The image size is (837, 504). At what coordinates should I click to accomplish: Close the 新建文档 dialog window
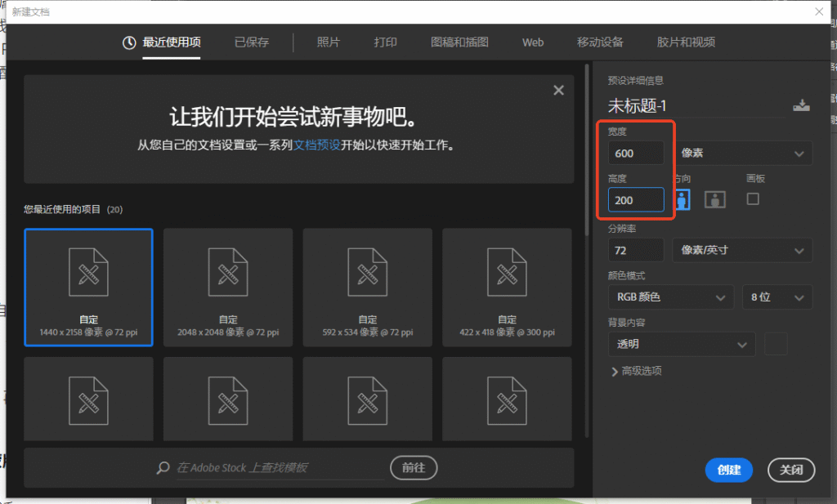pyautogui.click(x=819, y=11)
